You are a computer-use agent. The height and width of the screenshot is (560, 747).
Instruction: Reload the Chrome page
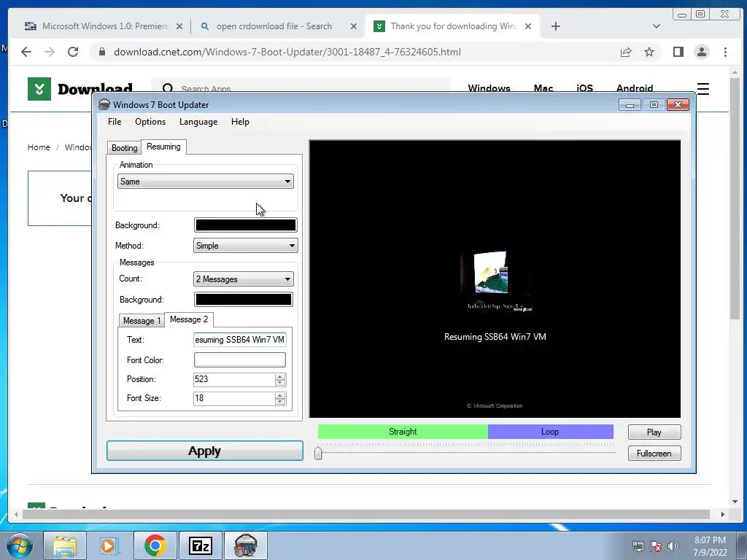(73, 52)
